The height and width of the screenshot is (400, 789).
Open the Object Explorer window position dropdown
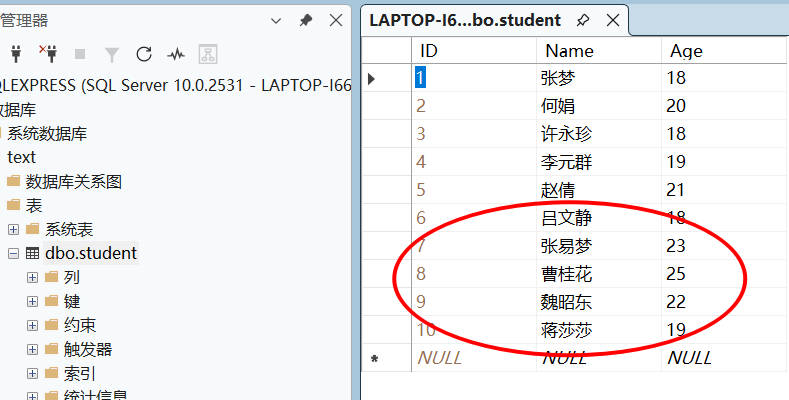click(277, 20)
